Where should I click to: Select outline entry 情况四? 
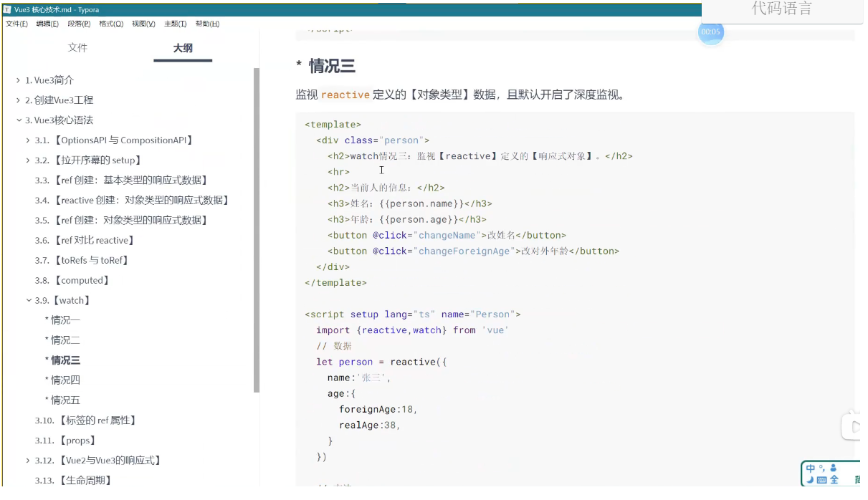click(x=62, y=380)
